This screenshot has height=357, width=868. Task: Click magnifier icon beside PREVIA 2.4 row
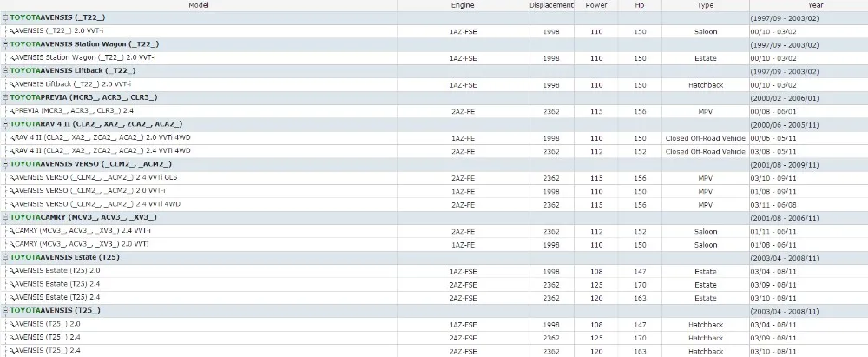(12, 111)
